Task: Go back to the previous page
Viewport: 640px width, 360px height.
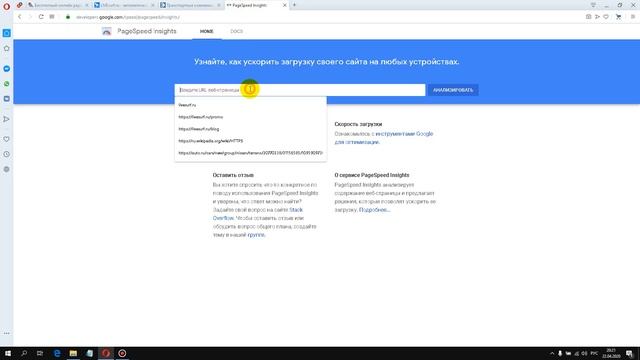Action: [19, 17]
